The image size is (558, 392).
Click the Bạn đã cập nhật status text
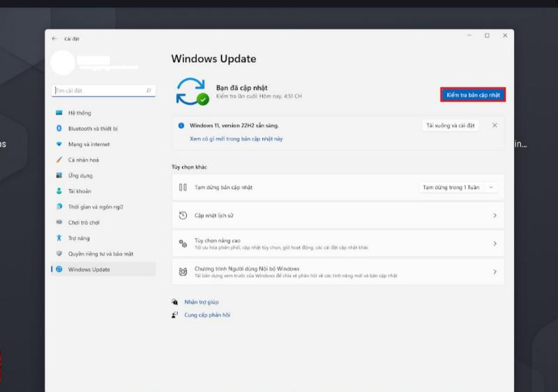pyautogui.click(x=241, y=88)
